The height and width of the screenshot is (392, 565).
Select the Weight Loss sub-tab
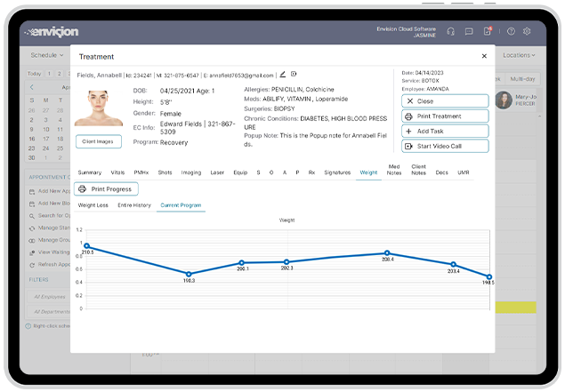[93, 205]
